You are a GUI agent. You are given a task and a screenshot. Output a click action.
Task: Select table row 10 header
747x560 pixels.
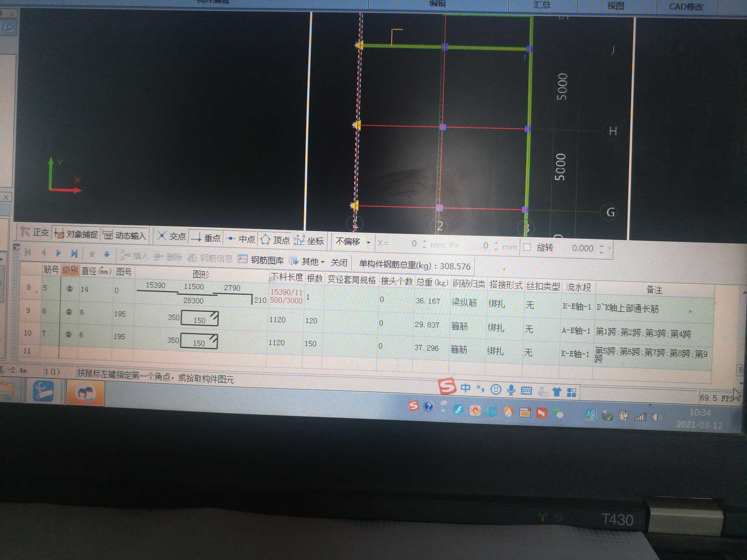point(28,333)
